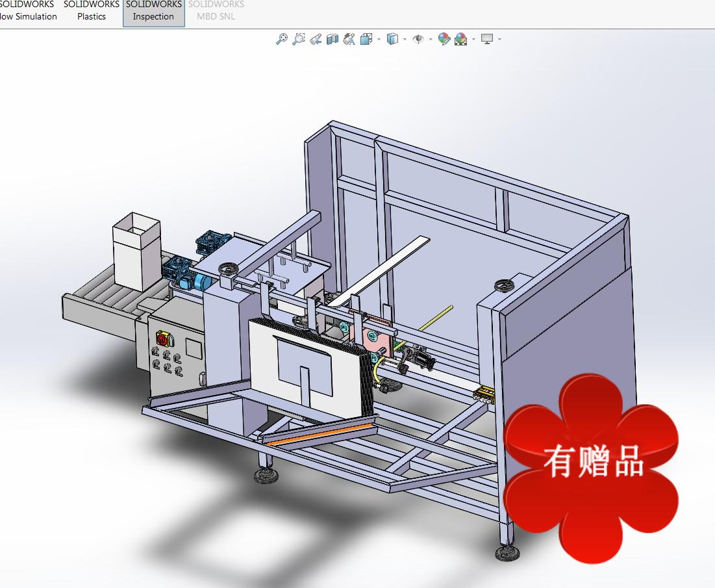
Task: Open the Display Style dropdown menu
Action: coord(404,39)
